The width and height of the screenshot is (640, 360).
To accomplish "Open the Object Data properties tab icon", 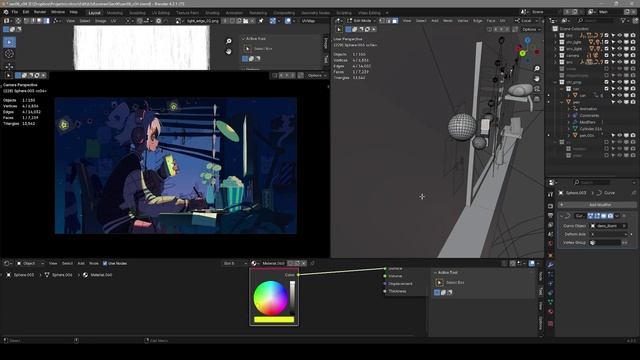I will click(550, 302).
